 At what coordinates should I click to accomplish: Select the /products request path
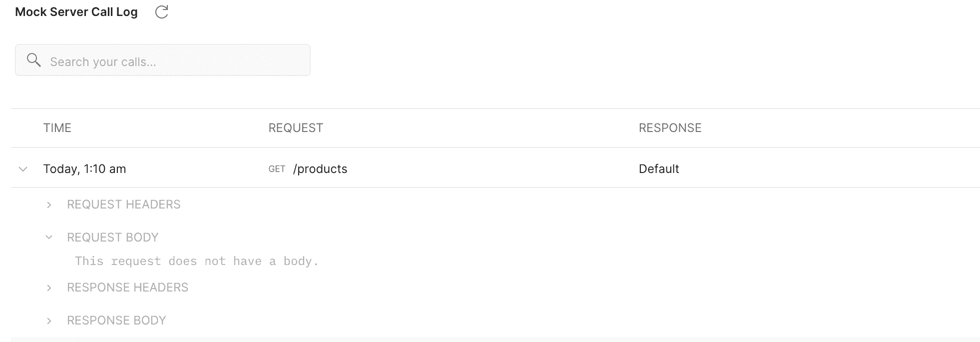point(320,169)
